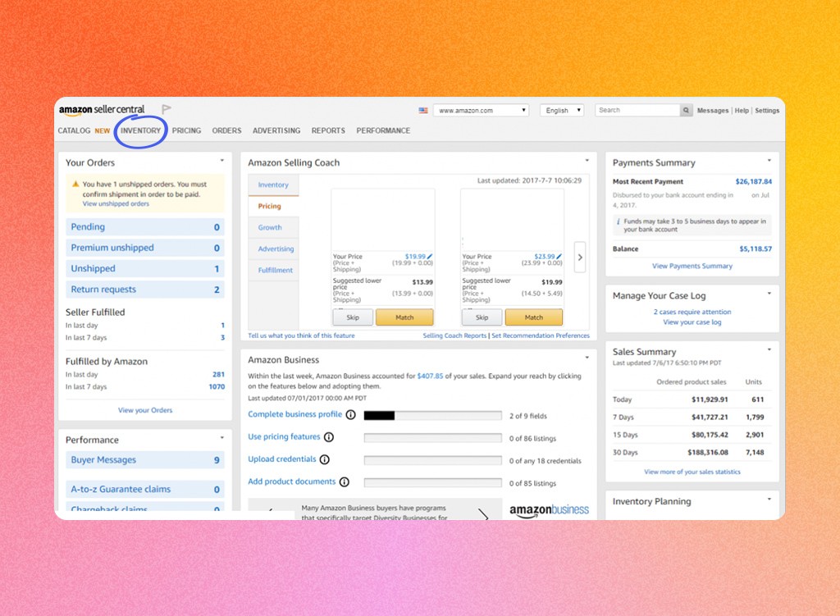This screenshot has width=840, height=616.
Task: Click the US flag marketplace icon
Action: click(x=423, y=111)
